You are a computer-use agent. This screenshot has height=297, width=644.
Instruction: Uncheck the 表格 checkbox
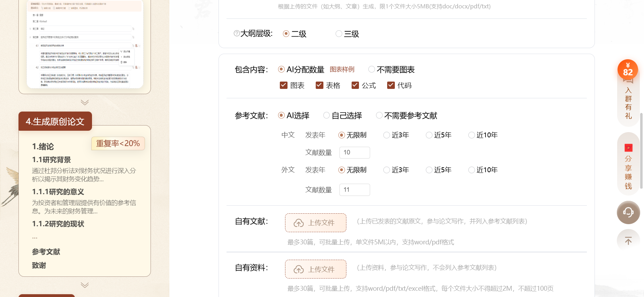click(319, 85)
